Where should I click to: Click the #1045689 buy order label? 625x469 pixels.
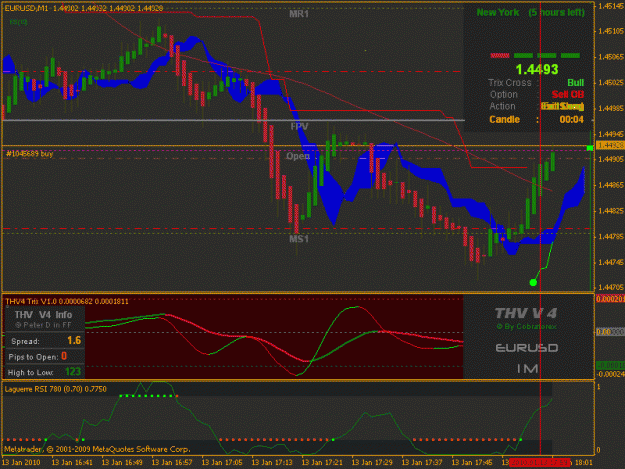29,154
